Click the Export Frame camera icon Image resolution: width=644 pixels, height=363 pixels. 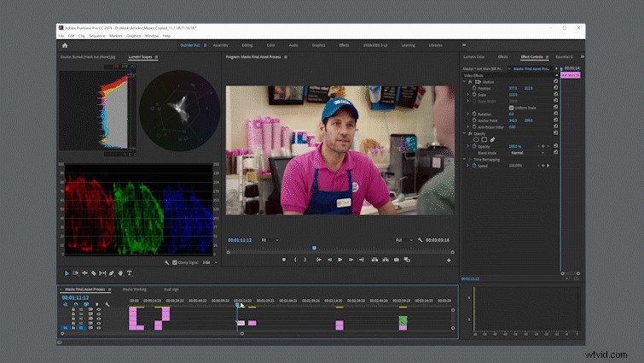(397, 260)
